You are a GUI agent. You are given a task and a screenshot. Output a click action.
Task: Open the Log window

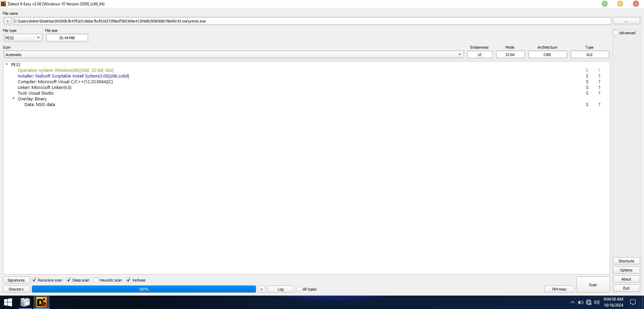point(281,289)
